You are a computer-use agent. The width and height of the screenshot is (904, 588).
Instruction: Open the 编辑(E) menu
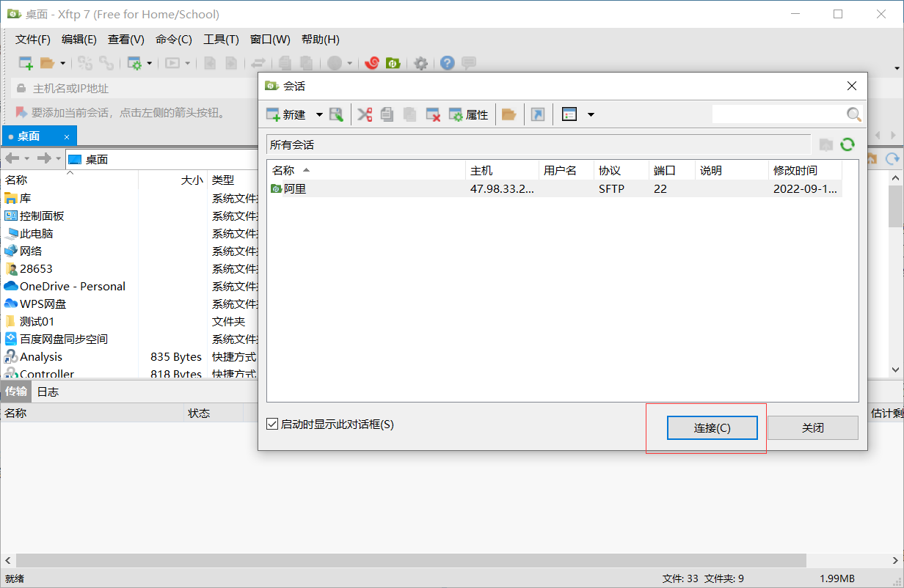[79, 40]
